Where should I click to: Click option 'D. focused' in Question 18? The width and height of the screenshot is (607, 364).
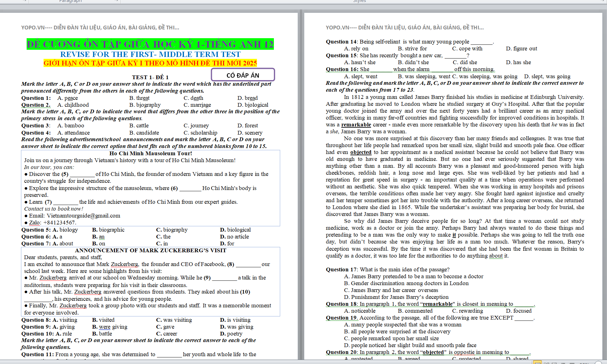(519, 311)
